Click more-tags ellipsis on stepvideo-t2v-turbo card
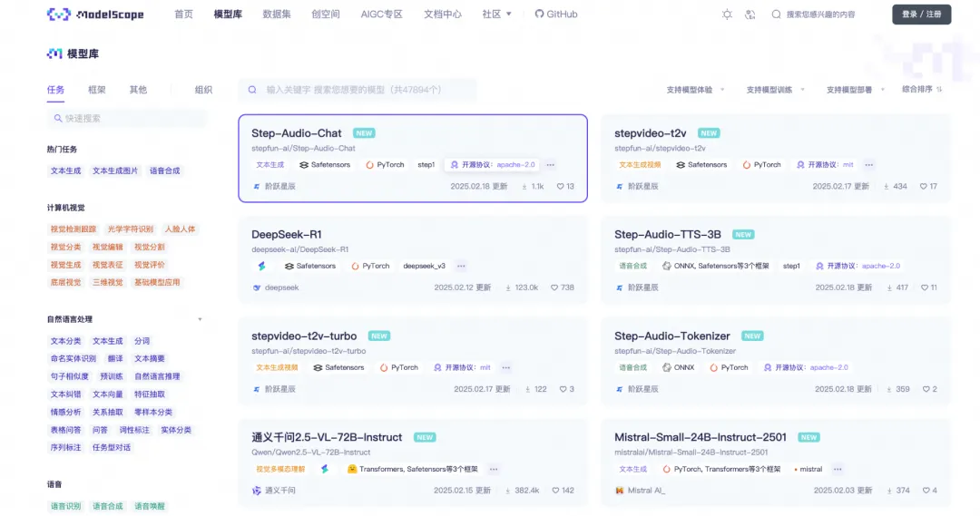 coord(506,368)
